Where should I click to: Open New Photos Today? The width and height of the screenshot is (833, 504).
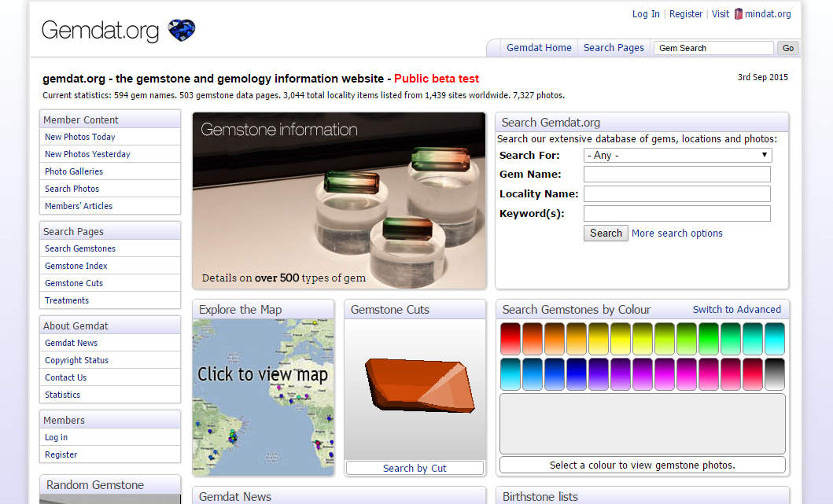[x=80, y=137]
